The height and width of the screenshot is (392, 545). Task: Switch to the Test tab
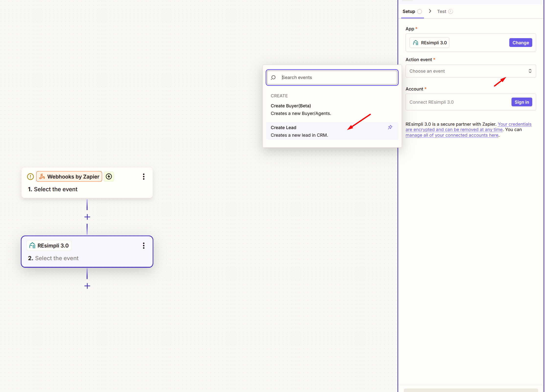tap(442, 11)
